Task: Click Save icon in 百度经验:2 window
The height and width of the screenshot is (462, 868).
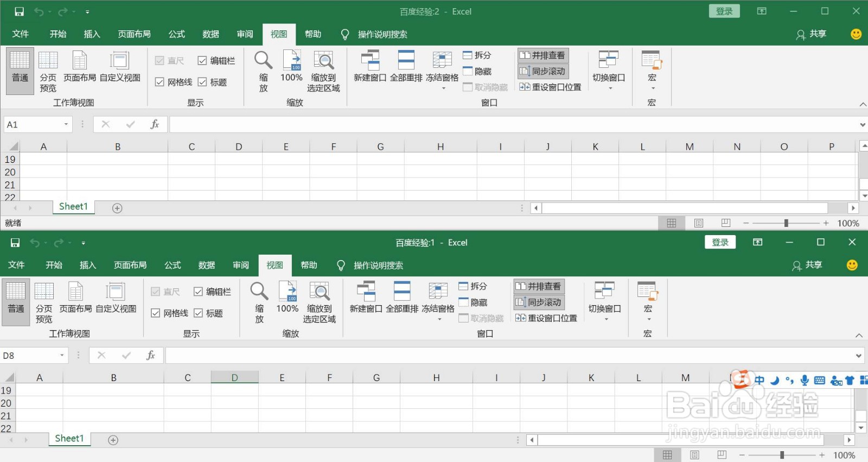Action: point(19,11)
